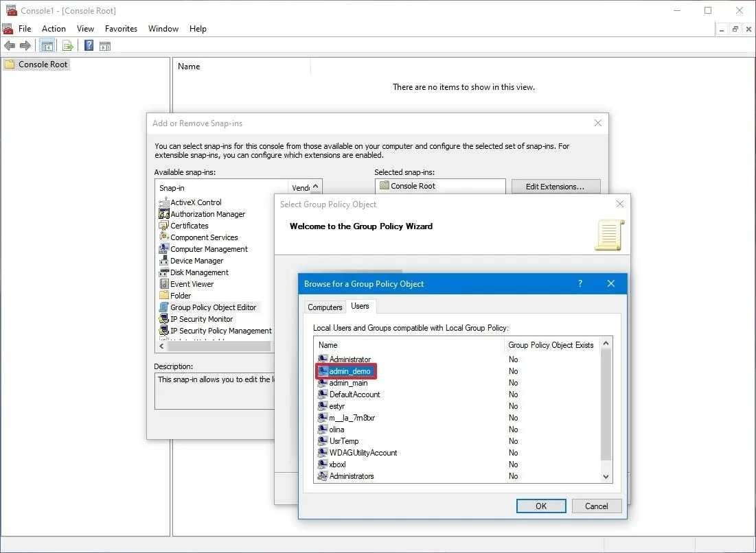Screen dimensions: 756x553
Task: Click the MMC console icon in menu bar
Action: coord(8,29)
